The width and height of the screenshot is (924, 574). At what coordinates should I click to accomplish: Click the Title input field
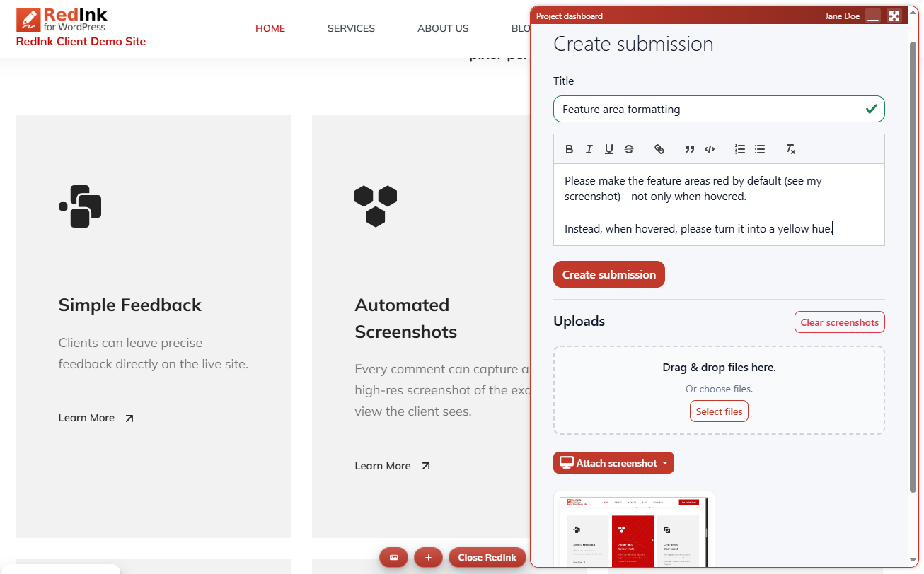tap(708, 109)
